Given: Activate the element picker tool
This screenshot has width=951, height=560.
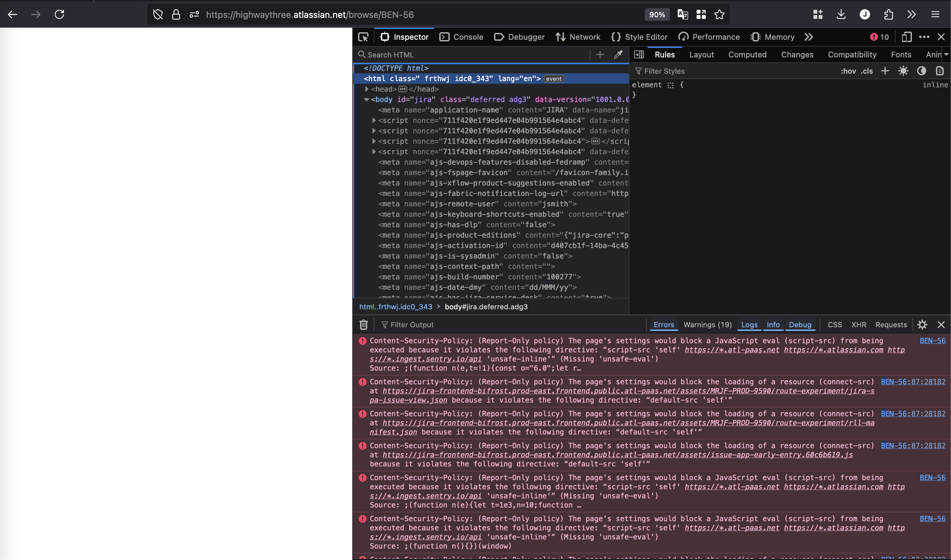Looking at the screenshot, I should pyautogui.click(x=363, y=37).
